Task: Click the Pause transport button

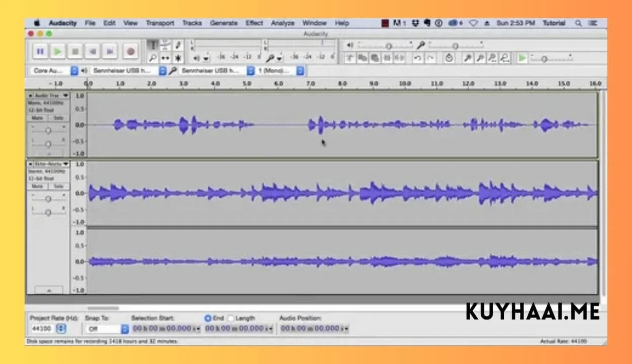Action: (40, 51)
